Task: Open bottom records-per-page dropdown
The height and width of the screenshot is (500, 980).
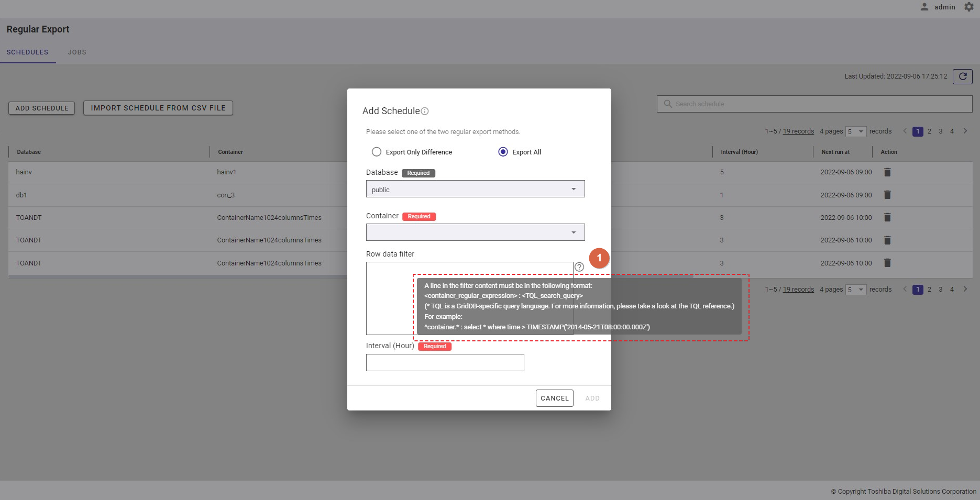Action: (x=856, y=290)
